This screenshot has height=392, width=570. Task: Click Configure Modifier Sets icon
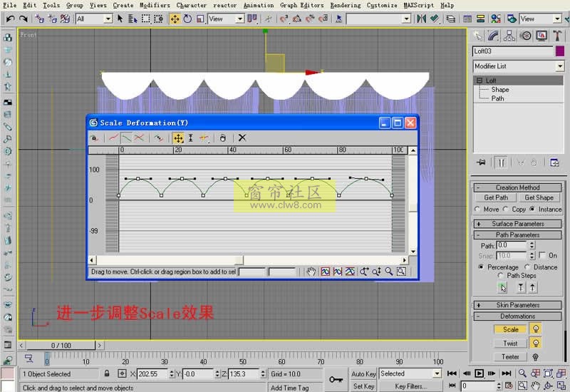[x=554, y=163]
